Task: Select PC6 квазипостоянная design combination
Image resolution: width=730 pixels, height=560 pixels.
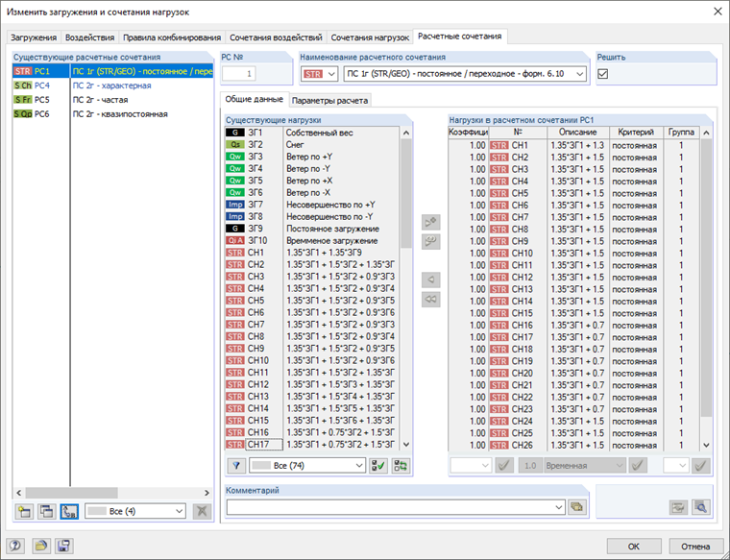Action: pos(112,114)
